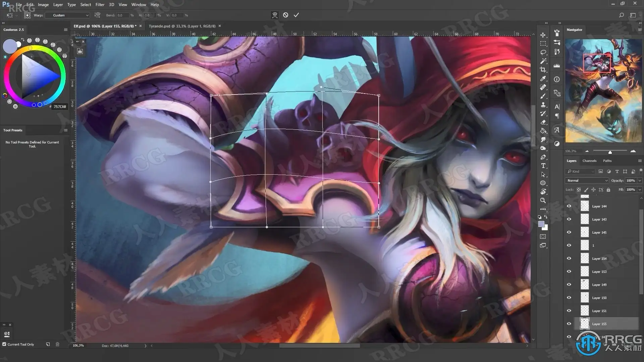
Task: Select the Zoom tool
Action: coord(543,200)
